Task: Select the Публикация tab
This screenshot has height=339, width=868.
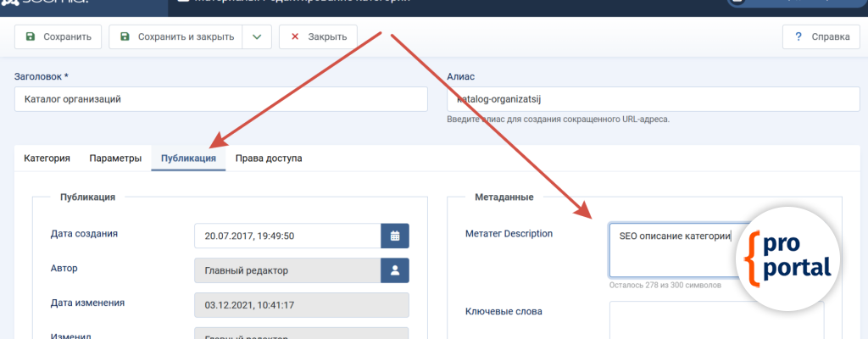Action: coord(188,158)
